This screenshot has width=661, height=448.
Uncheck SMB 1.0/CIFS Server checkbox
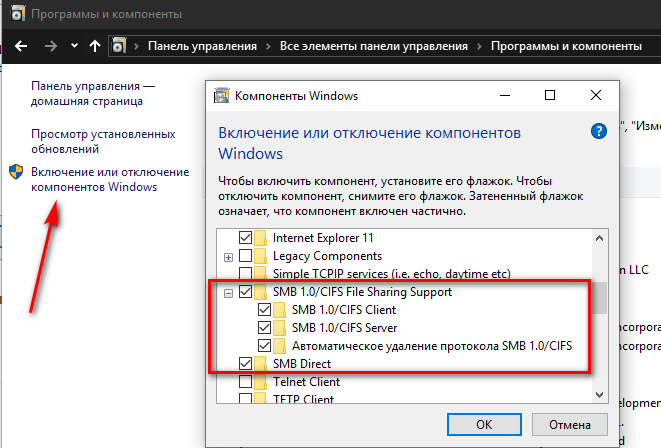pyautogui.click(x=264, y=327)
